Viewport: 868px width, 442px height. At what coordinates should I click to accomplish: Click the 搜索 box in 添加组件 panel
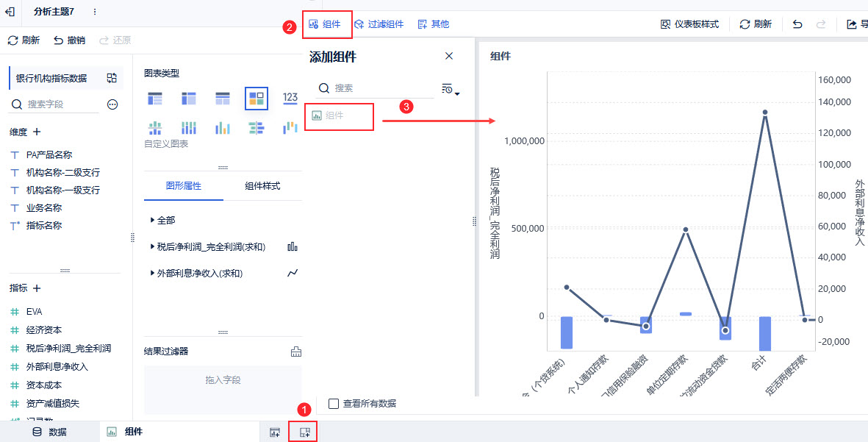[376, 89]
